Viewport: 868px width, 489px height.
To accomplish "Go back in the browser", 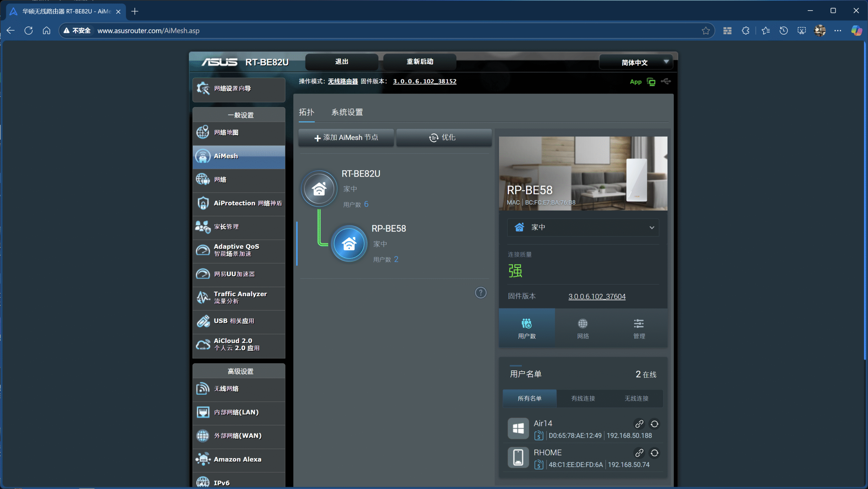I will point(11,31).
